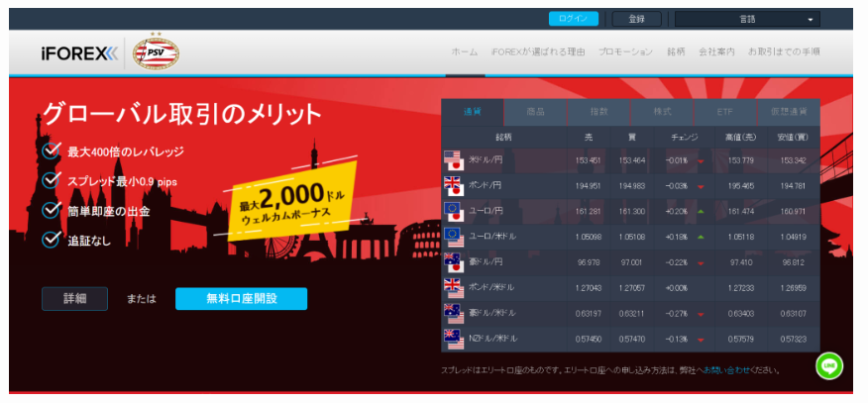Click the 詳細 button
The image size is (868, 403).
74,298
